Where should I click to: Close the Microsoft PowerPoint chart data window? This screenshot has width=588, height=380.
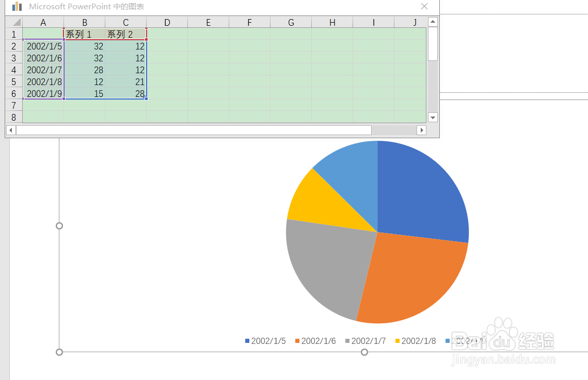(424, 6)
